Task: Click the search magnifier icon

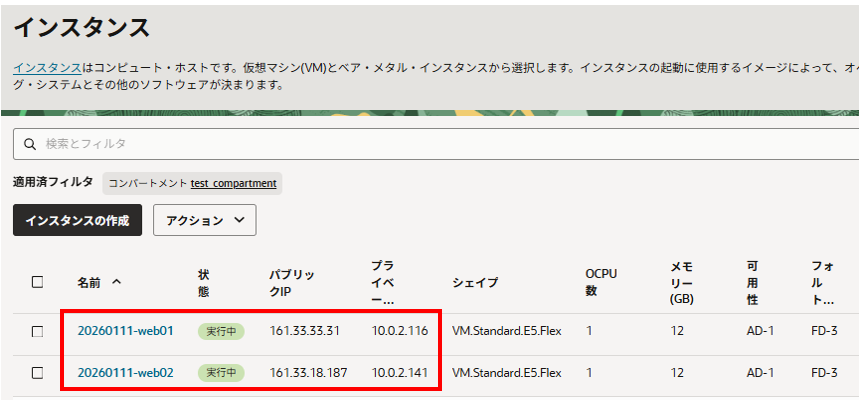Action: (30, 144)
